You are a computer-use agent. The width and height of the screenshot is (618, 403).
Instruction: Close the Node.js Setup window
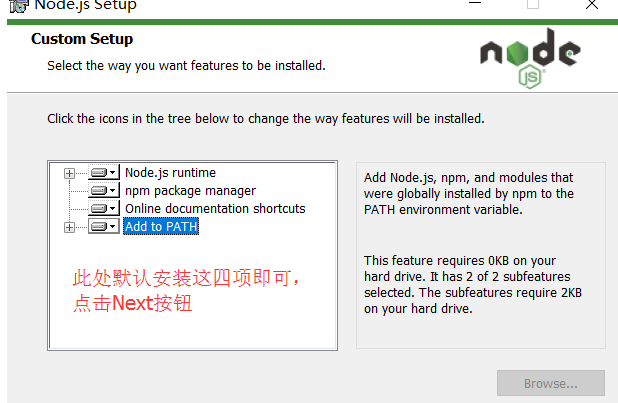[x=592, y=5]
